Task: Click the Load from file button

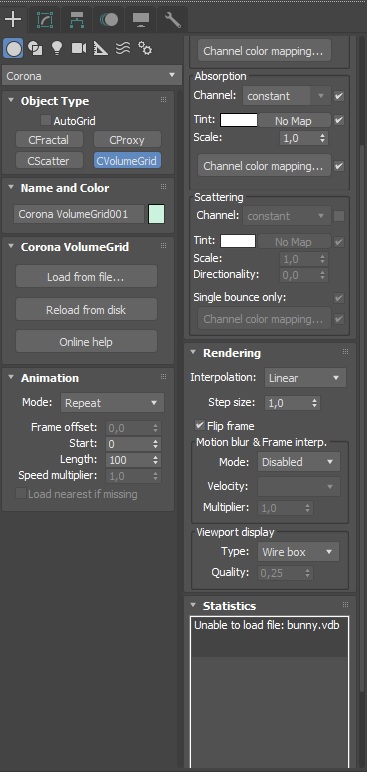Action: point(86,277)
